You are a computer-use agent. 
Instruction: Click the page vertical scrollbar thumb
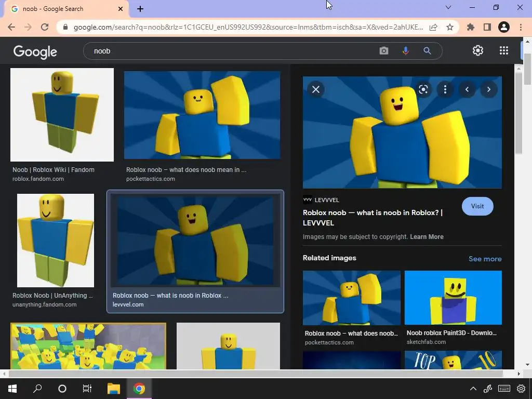pyautogui.click(x=528, y=69)
